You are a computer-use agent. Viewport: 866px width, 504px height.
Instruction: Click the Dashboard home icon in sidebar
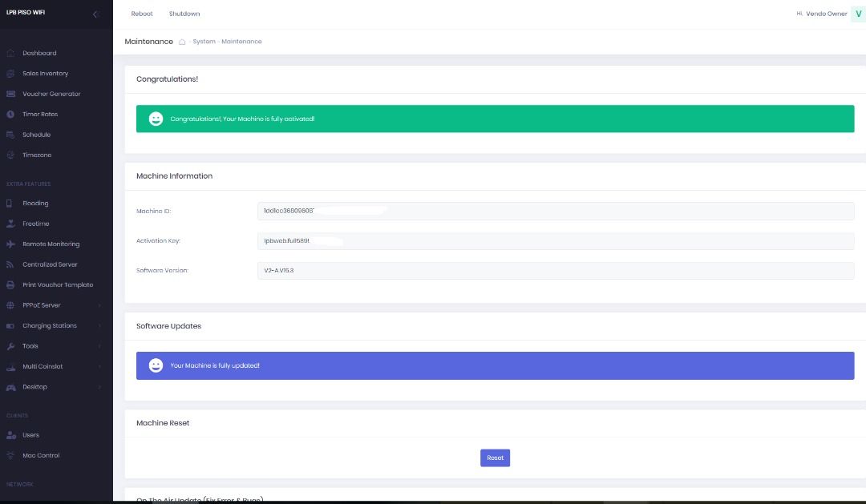(10, 53)
